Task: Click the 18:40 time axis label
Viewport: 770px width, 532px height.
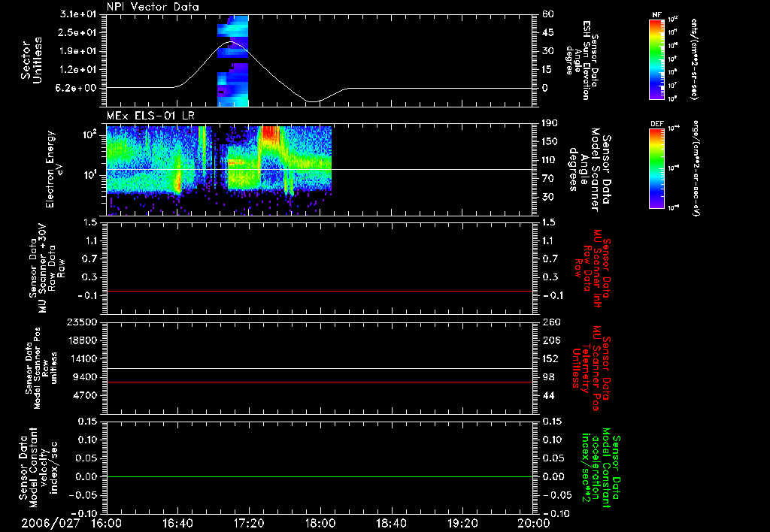Action: point(391,523)
